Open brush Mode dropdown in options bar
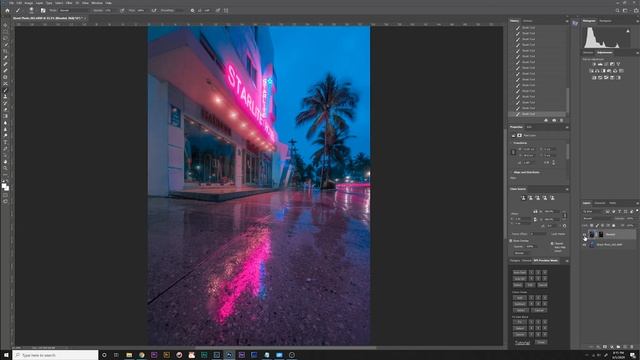640x360 pixels. [75, 11]
